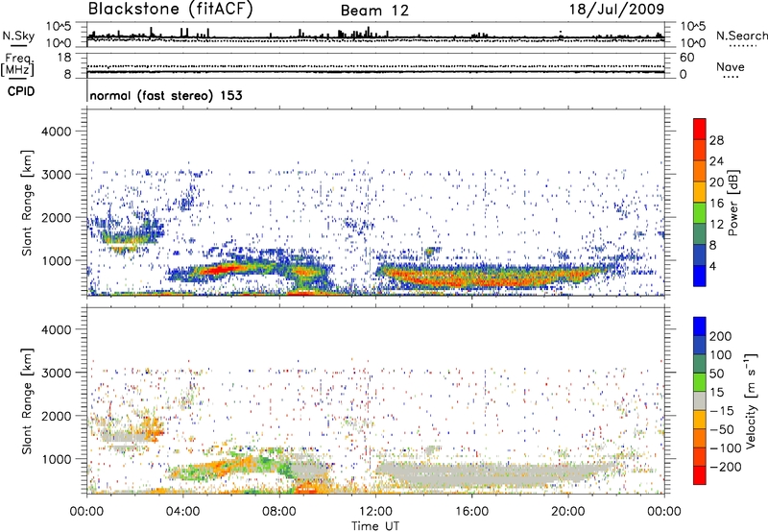Click the '04:00' time axis tick label

(x=183, y=512)
